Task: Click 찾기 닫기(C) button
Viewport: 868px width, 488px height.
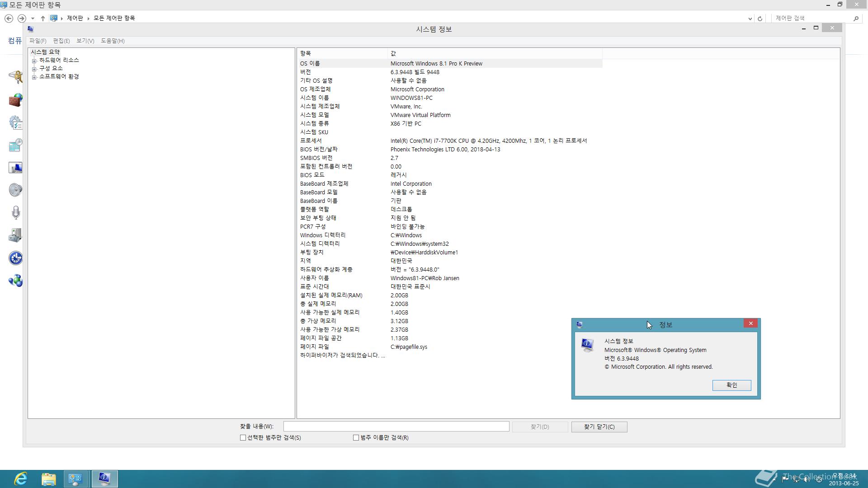Action: [x=599, y=427]
